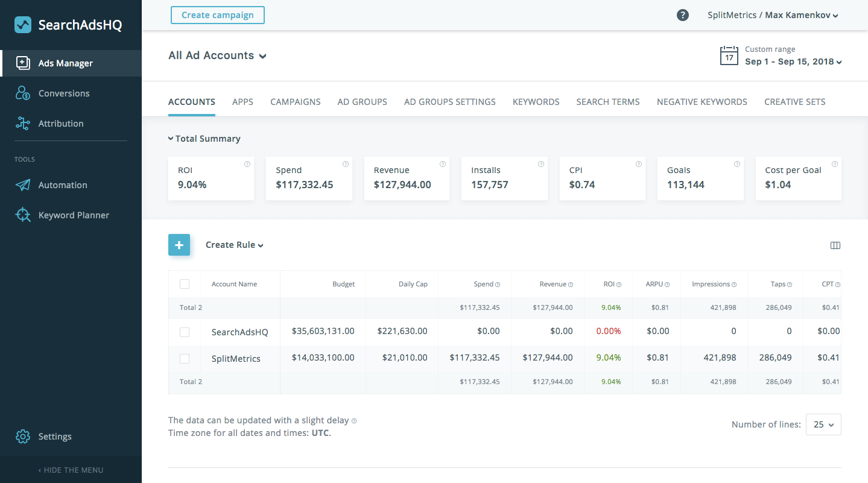Sort by the Account Name column header
Screen dimensions: 868x483
(234, 284)
